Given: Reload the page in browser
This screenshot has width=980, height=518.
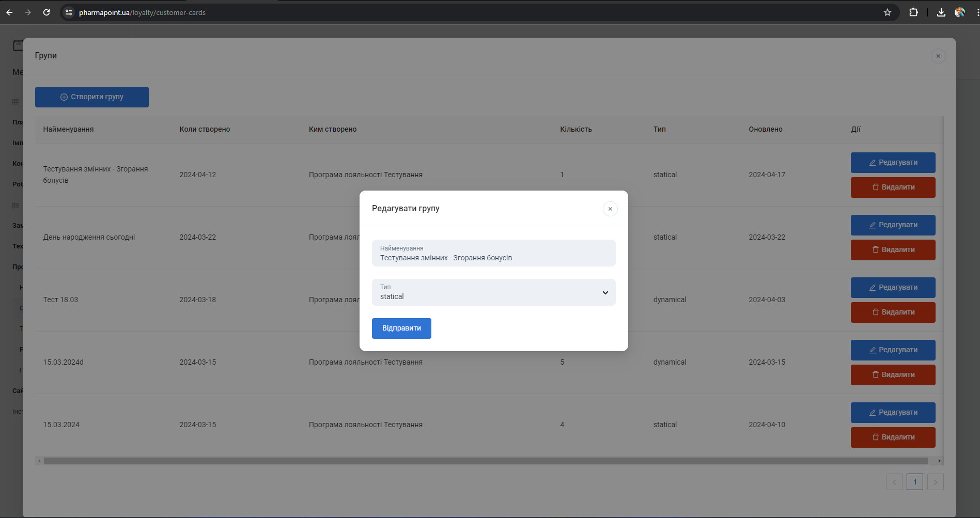Looking at the screenshot, I should (46, 12).
